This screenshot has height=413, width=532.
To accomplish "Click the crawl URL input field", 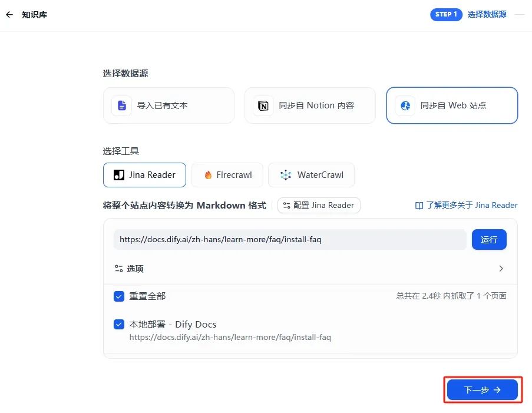I will tap(289, 239).
